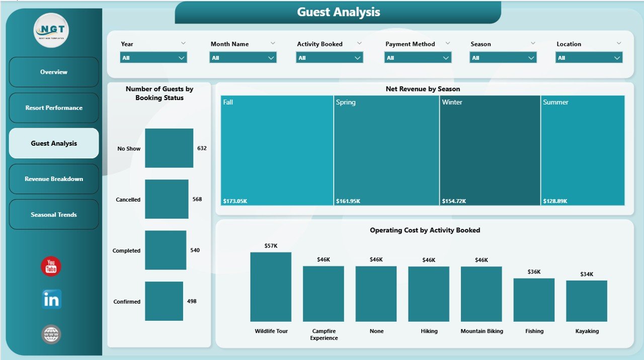Open the Revenue Breakdown page

pos(54,179)
